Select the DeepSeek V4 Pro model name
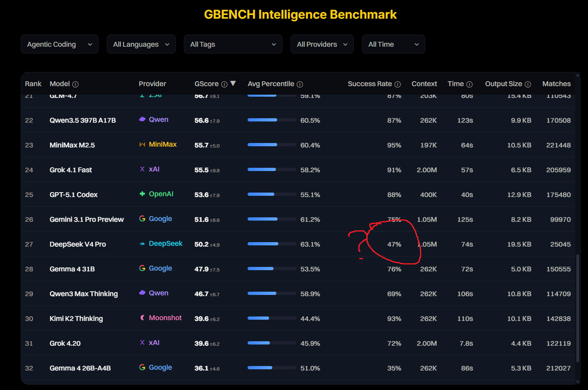The height and width of the screenshot is (390, 588). [x=78, y=244]
